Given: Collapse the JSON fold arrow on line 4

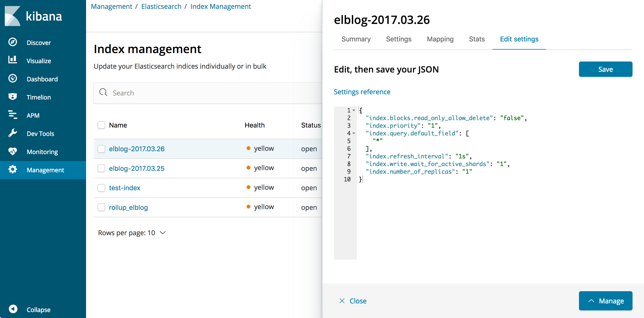Looking at the screenshot, I should [x=354, y=133].
